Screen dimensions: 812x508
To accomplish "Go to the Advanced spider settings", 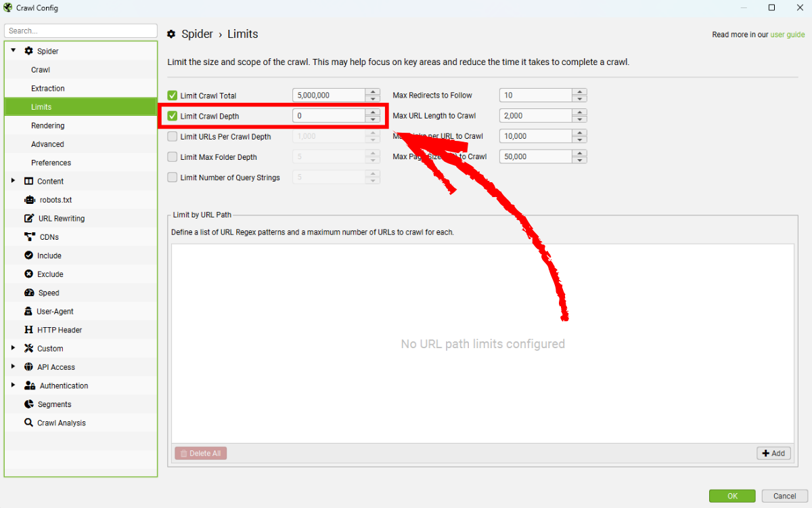I will click(47, 144).
